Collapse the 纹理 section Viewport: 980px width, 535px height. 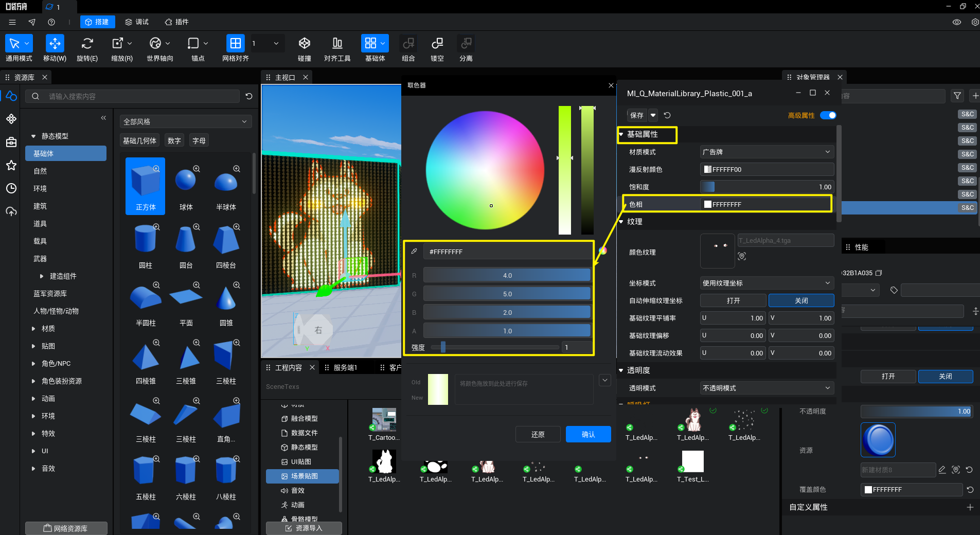click(x=621, y=222)
